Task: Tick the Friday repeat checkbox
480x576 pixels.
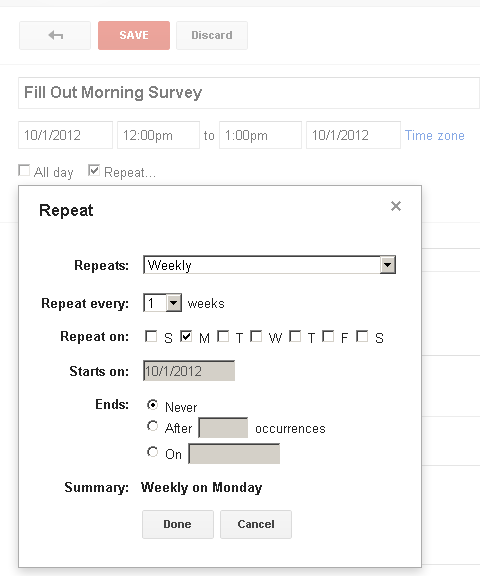Action: (x=328, y=336)
